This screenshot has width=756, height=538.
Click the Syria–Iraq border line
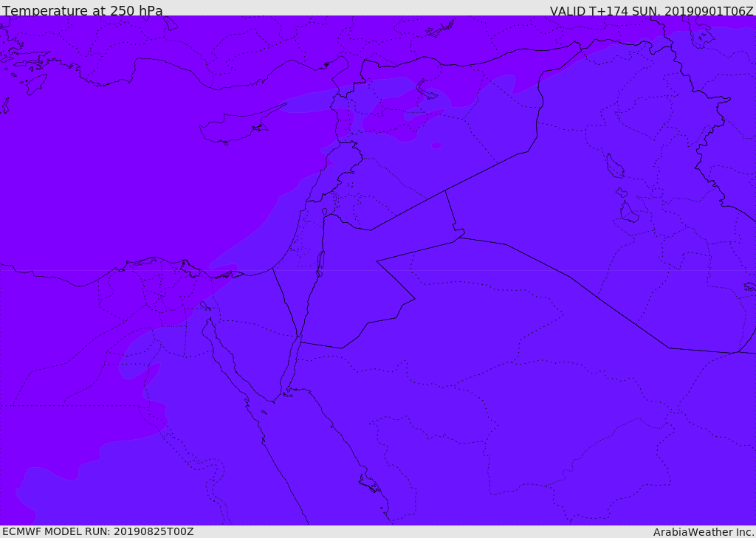click(487, 170)
